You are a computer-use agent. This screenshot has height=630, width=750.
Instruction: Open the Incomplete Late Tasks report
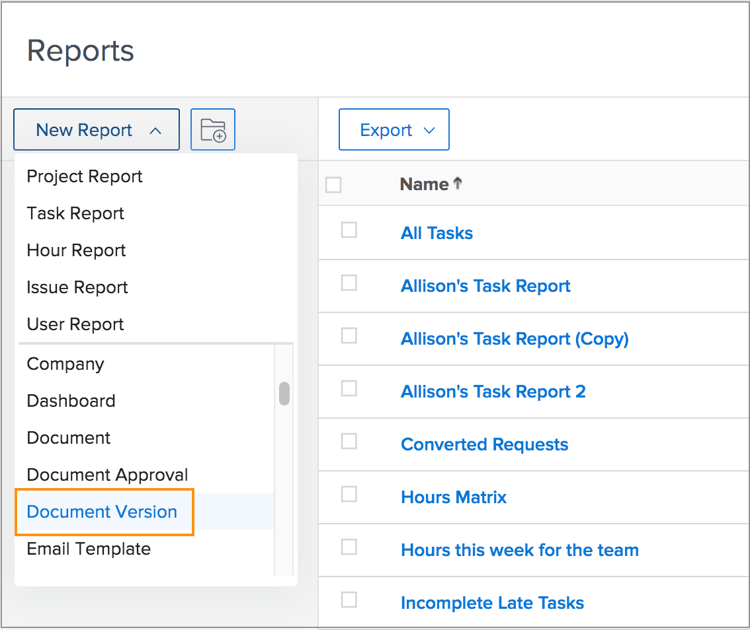(492, 603)
